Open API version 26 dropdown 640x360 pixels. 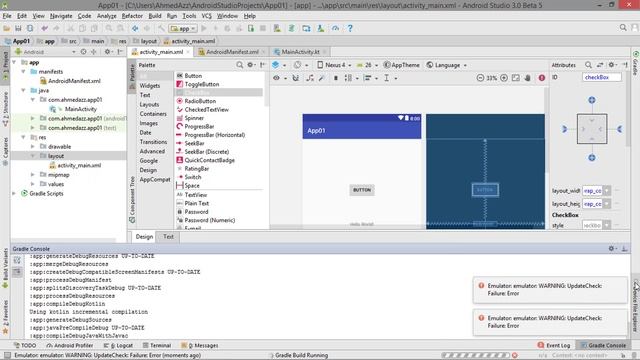pyautogui.click(x=367, y=65)
